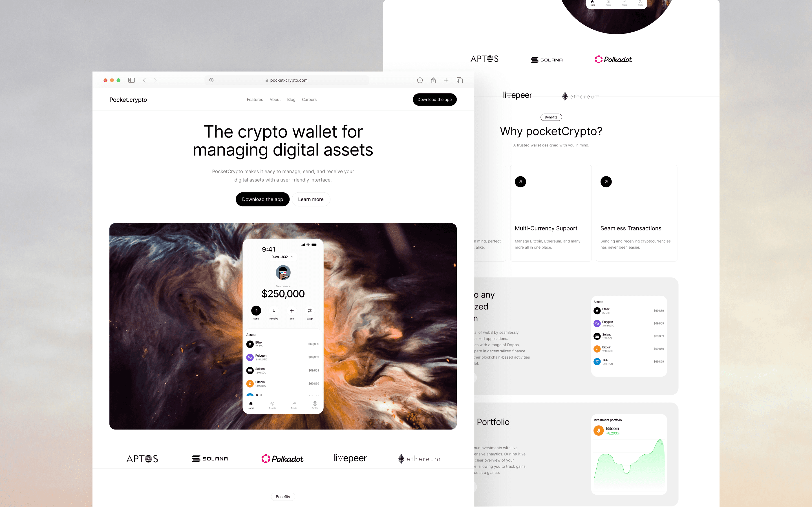The image size is (812, 507).
Task: Select the Careers menu item
Action: pyautogui.click(x=309, y=99)
